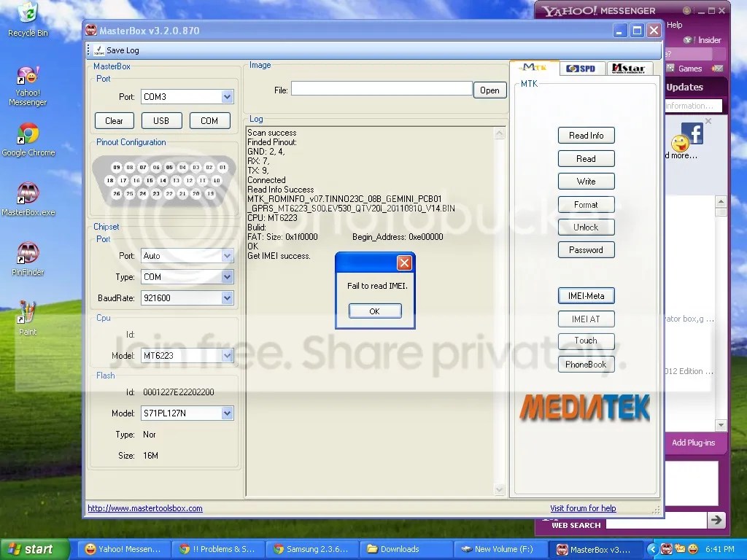Screen dimensions: 747x560
Task: Select pin 07 in Pinout Configuration
Action: pyautogui.click(x=143, y=167)
